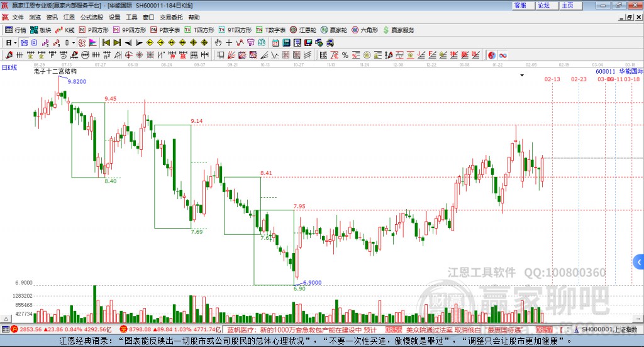This screenshot has height=347, width=644.
Task: Expand the candlestick style dropdown arrow
Action: pyautogui.click(x=74, y=43)
